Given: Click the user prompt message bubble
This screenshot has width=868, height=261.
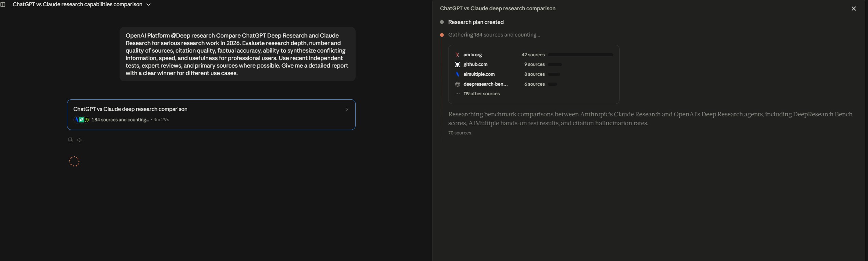Looking at the screenshot, I should (x=237, y=54).
